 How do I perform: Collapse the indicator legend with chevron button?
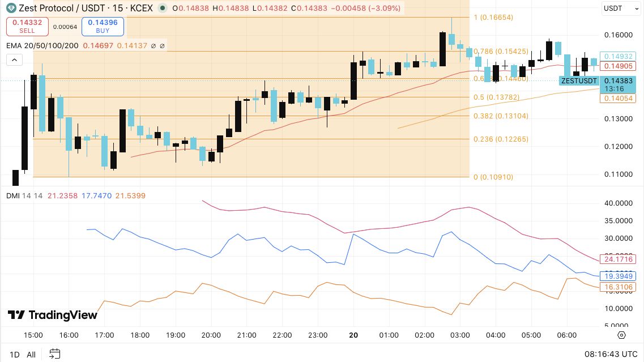tap(14, 60)
